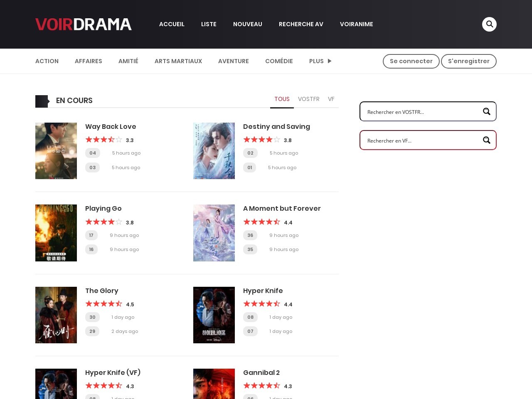
Task: Select the ARTS MARTIAUX genre
Action: coord(178,61)
